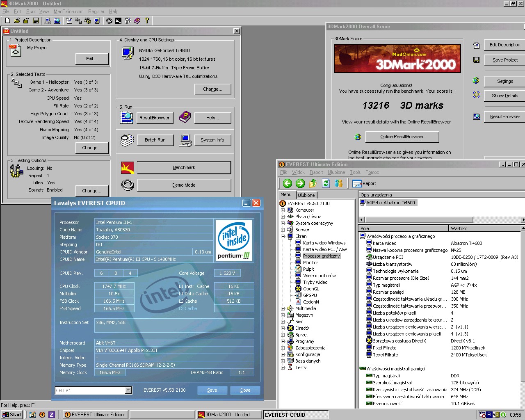
Task: Click the Raport toolbar button in EVEREST
Action: [x=364, y=183]
